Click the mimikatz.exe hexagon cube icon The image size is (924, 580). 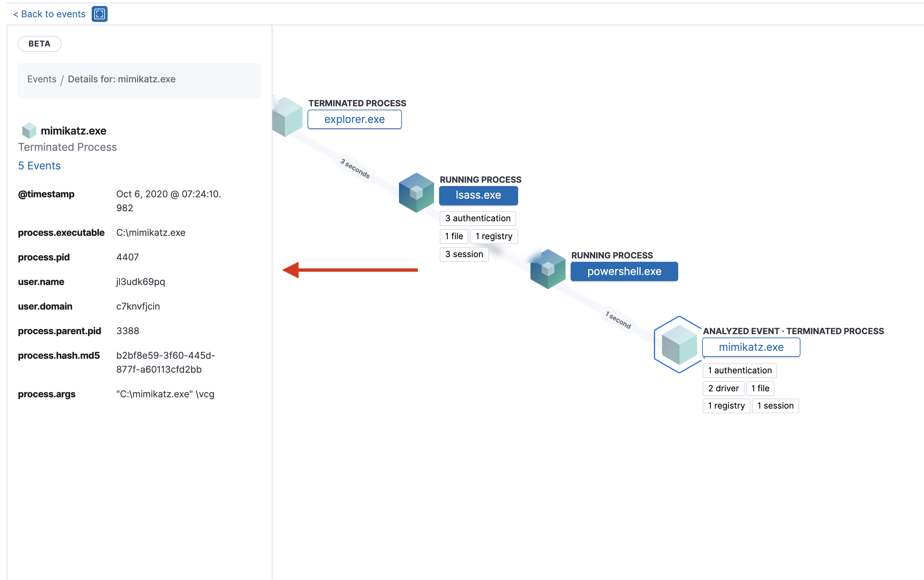679,344
